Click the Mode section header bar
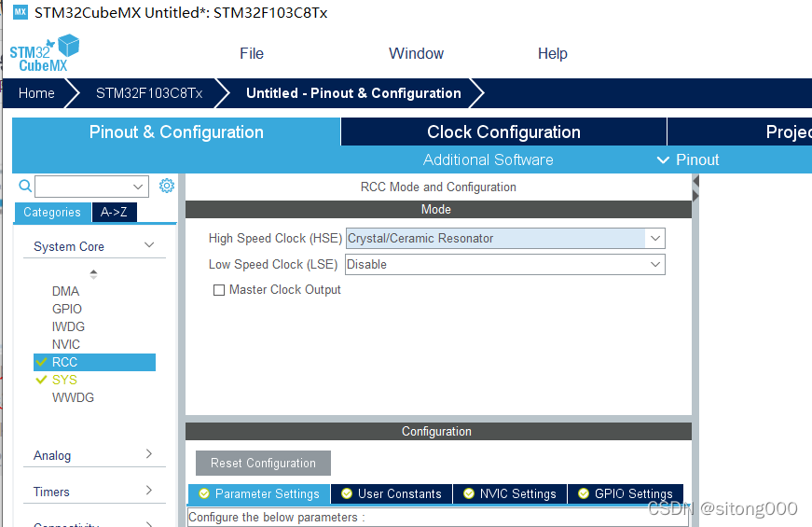The height and width of the screenshot is (527, 812). point(438,209)
